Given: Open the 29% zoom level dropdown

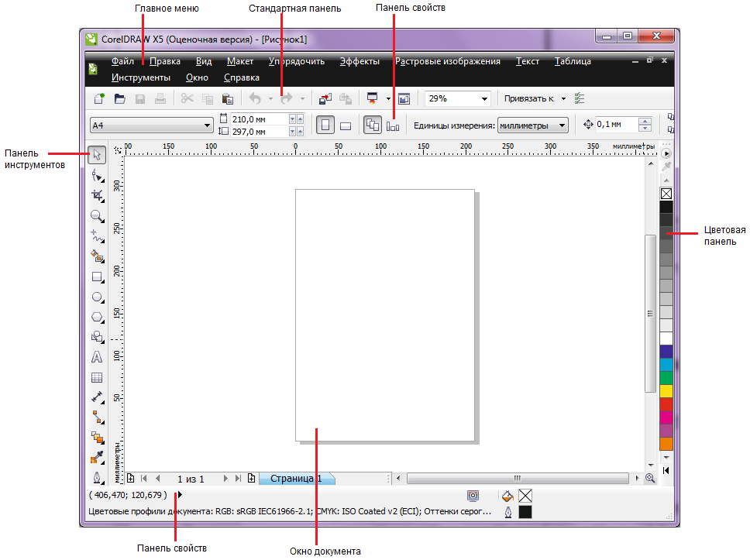Looking at the screenshot, I should tap(484, 98).
